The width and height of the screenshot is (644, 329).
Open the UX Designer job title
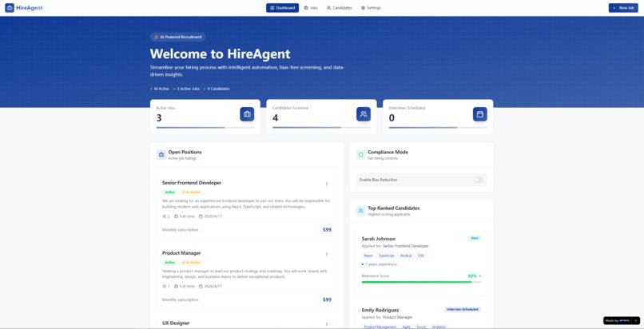point(176,323)
